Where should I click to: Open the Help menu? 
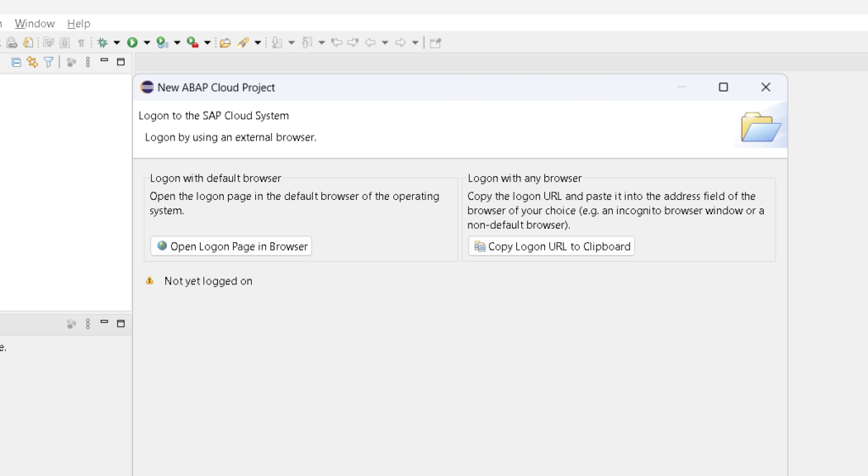79,24
